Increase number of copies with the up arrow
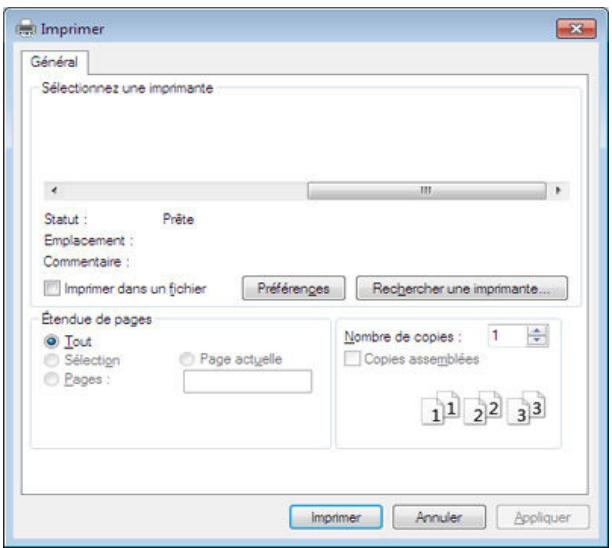 tap(537, 331)
